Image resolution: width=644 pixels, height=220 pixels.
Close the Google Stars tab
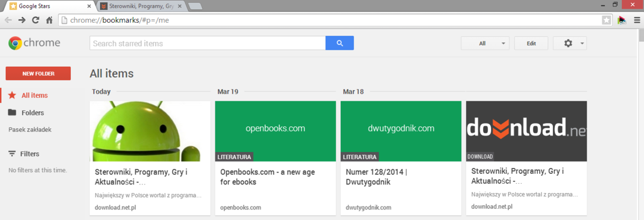pyautogui.click(x=89, y=6)
